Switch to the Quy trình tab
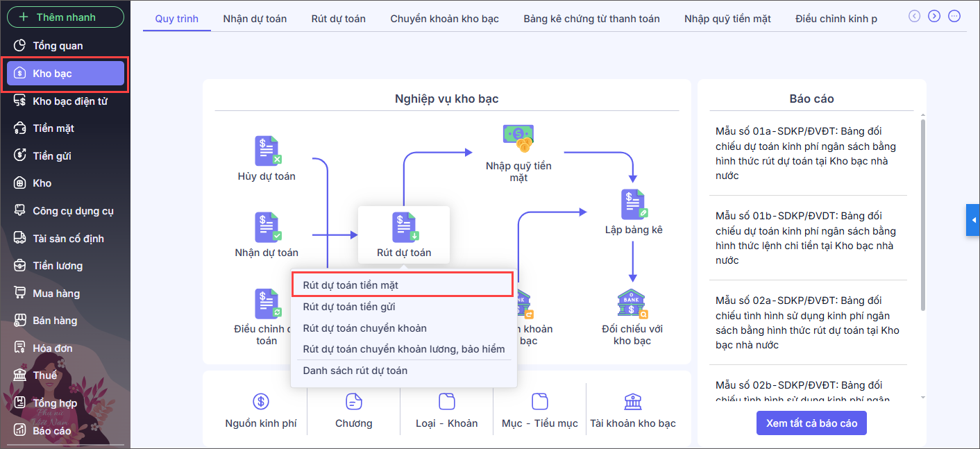Image resolution: width=980 pixels, height=449 pixels. pos(177,19)
